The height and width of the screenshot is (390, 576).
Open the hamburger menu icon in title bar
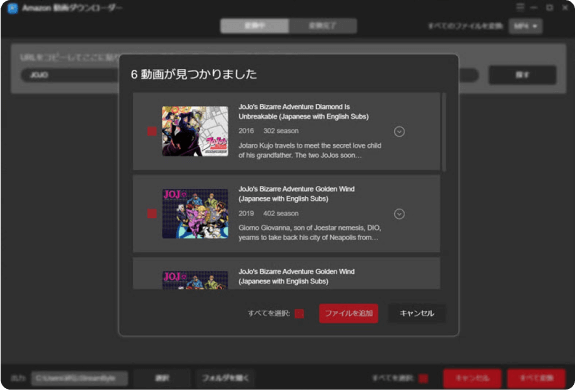click(x=520, y=7)
